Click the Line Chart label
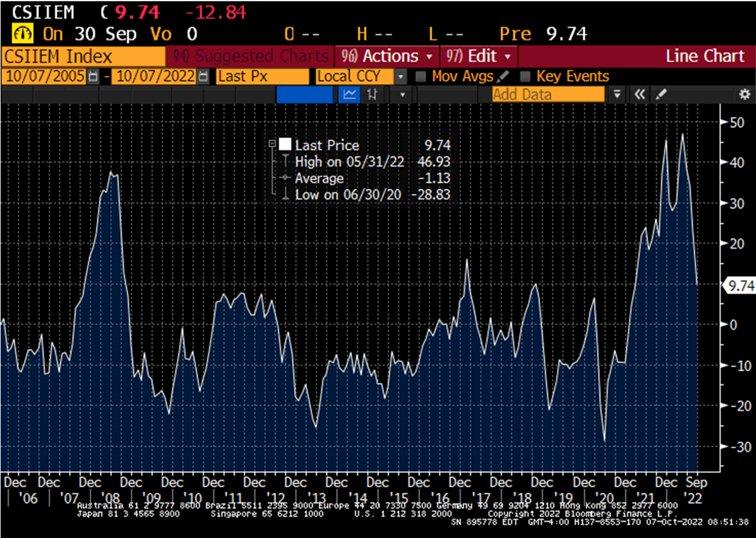756x538 pixels. [706, 56]
